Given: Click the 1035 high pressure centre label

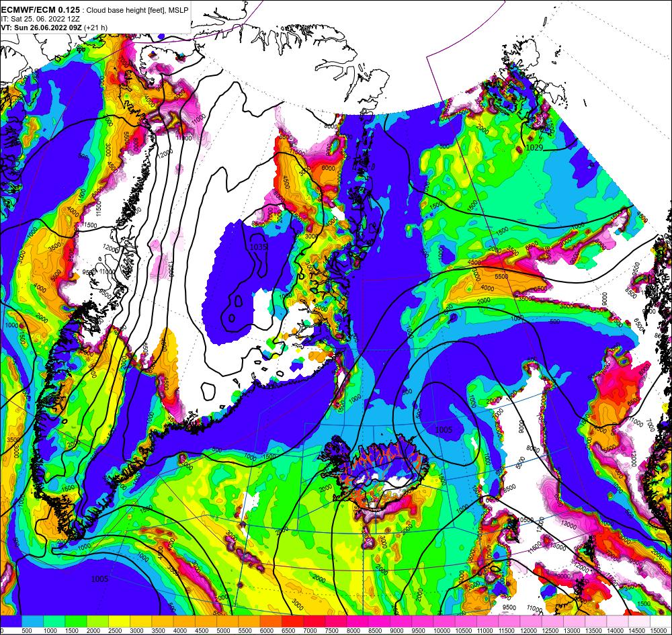Looking at the screenshot, I should pyautogui.click(x=259, y=247).
